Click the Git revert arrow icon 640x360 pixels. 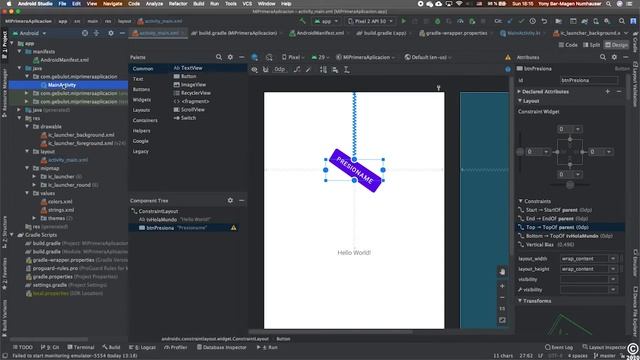coord(544,21)
